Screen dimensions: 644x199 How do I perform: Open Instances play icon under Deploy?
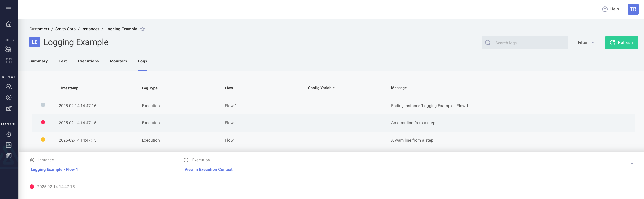[9, 98]
